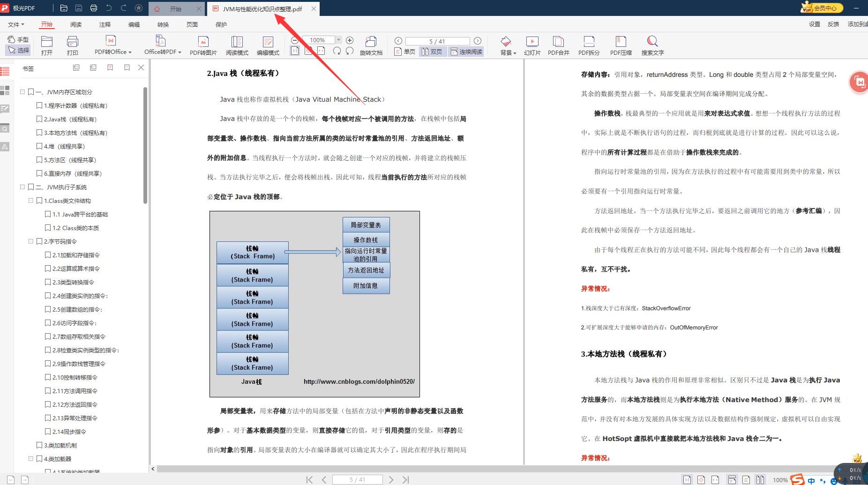This screenshot has height=485, width=868.
Task: Open 反馈 feedback
Action: [833, 24]
